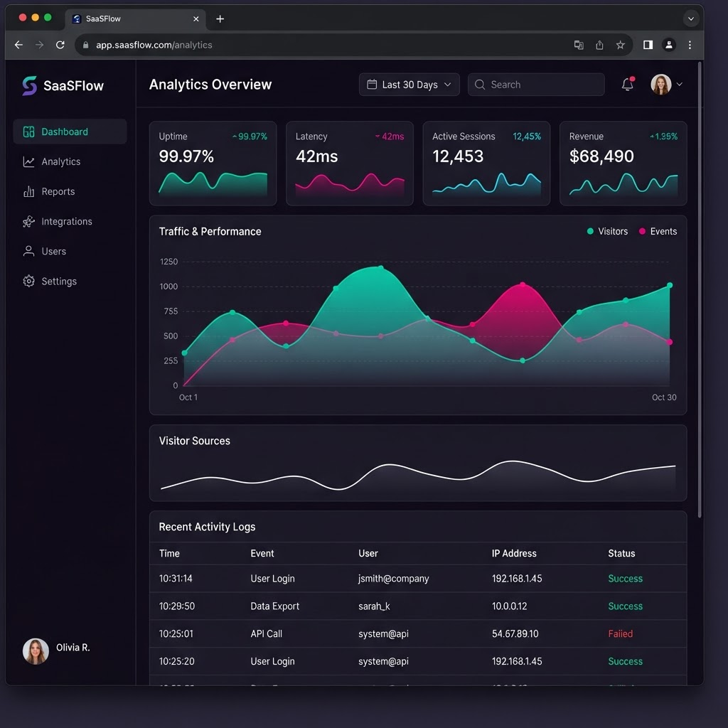Click the search magnifier icon

[x=480, y=85]
